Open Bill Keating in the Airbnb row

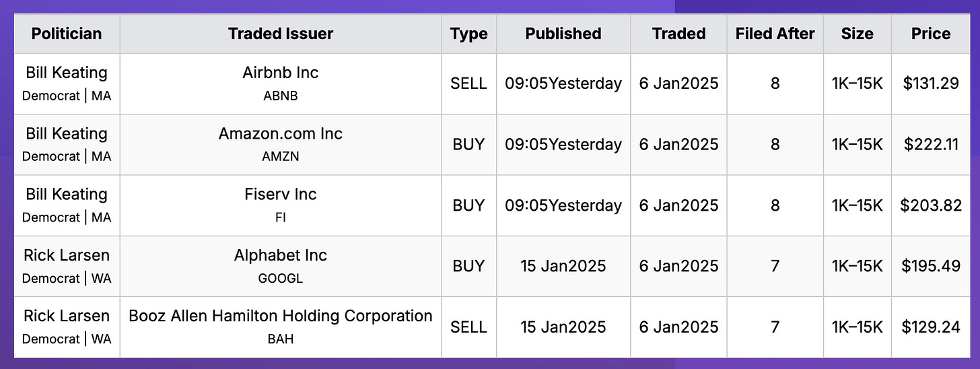click(x=67, y=72)
